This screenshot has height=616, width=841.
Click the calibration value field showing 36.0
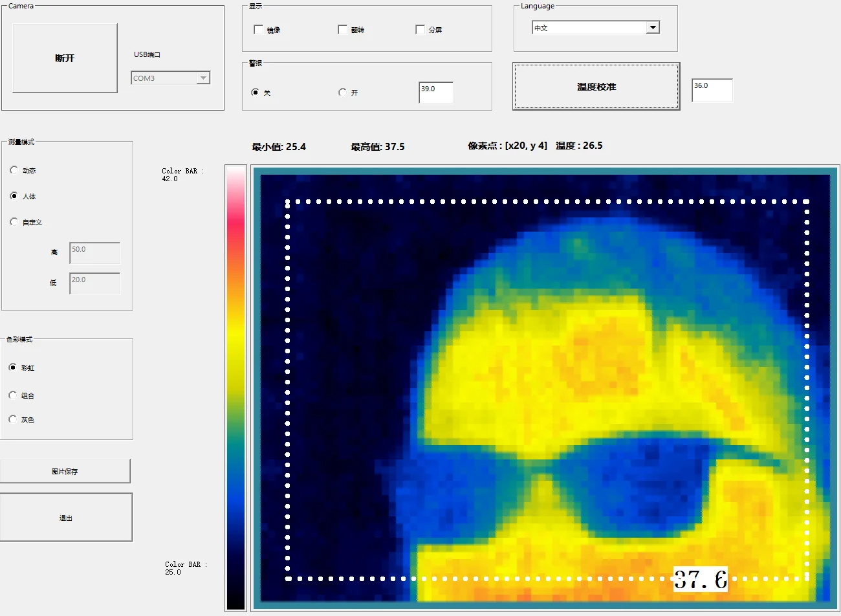coord(712,90)
